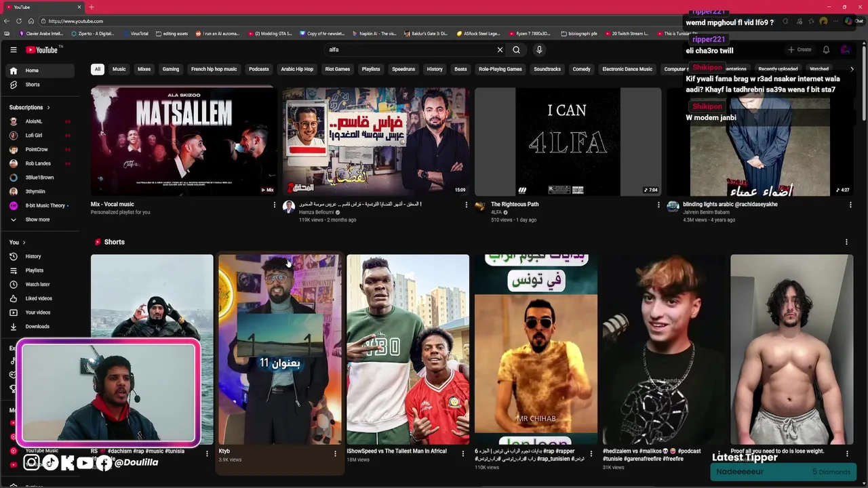The image size is (868, 488).
Task: Open 3Blue1Brown subscription channel
Action: point(39,178)
